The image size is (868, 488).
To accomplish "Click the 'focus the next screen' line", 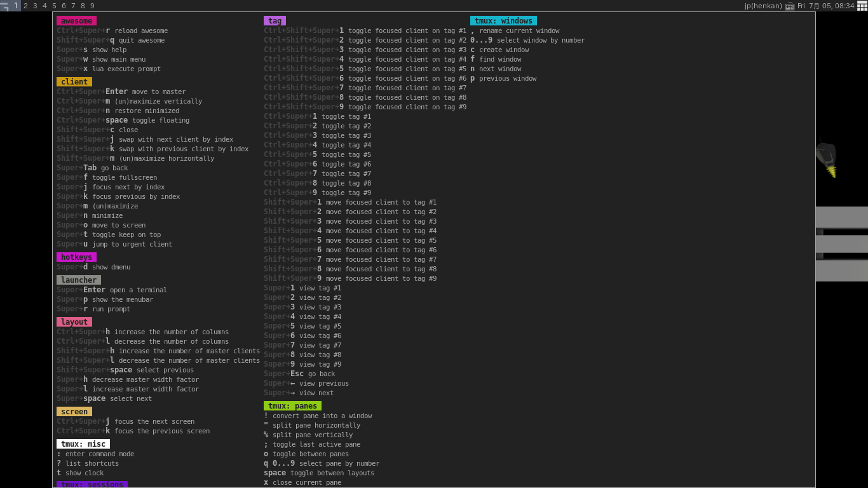I will 126,421.
